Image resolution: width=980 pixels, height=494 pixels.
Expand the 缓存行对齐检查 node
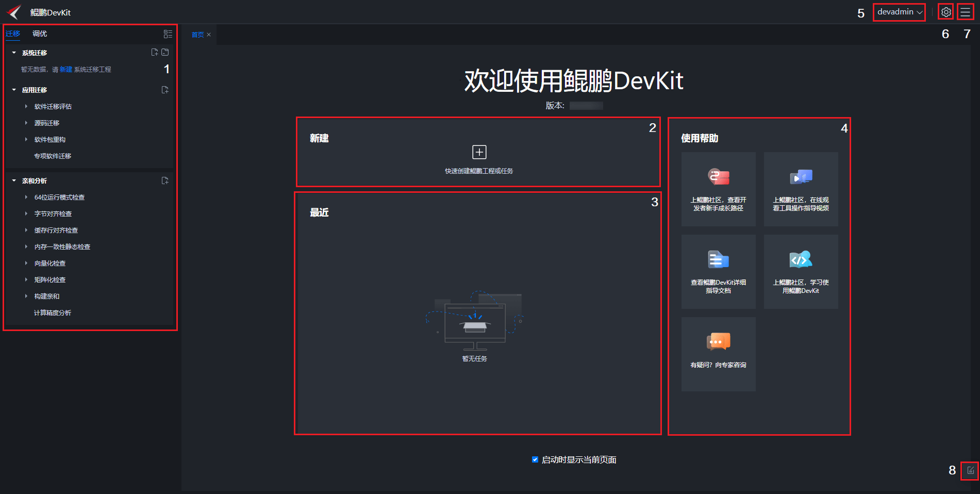coord(26,230)
